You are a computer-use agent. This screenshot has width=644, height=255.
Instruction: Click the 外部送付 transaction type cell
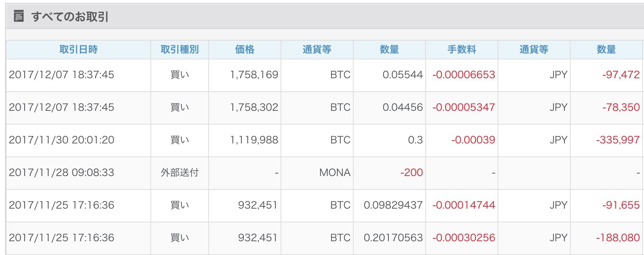[180, 173]
